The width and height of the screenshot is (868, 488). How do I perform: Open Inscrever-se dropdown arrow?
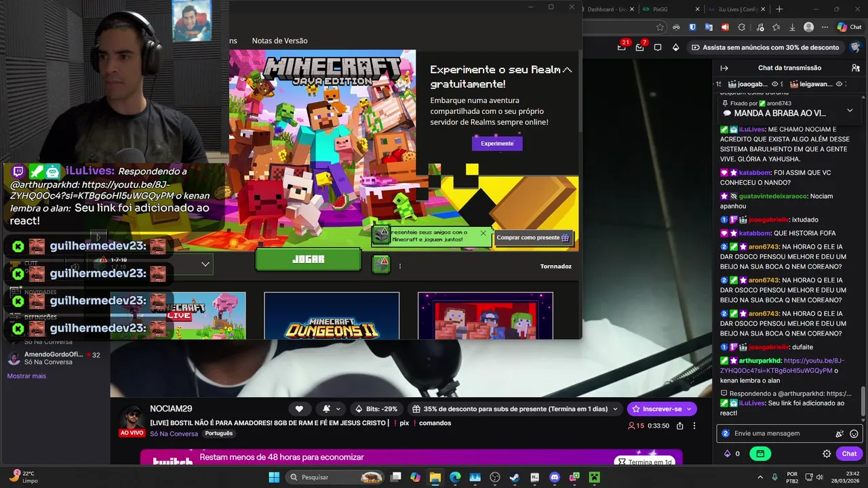pyautogui.click(x=690, y=409)
